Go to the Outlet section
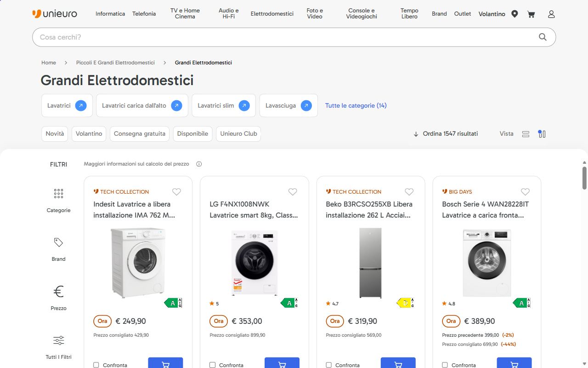588x368 pixels. click(x=463, y=14)
